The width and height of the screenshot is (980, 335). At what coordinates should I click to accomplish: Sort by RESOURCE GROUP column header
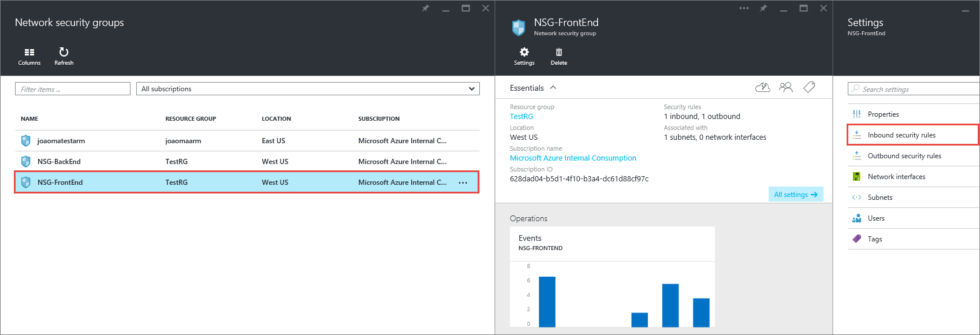pos(191,118)
